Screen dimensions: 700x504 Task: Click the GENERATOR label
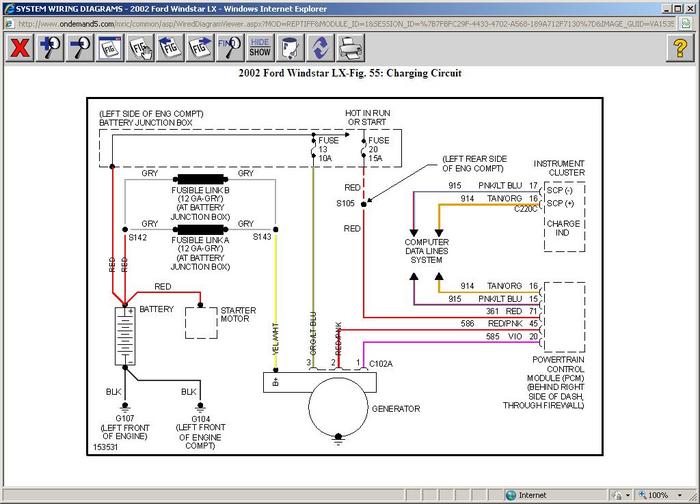pos(396,408)
